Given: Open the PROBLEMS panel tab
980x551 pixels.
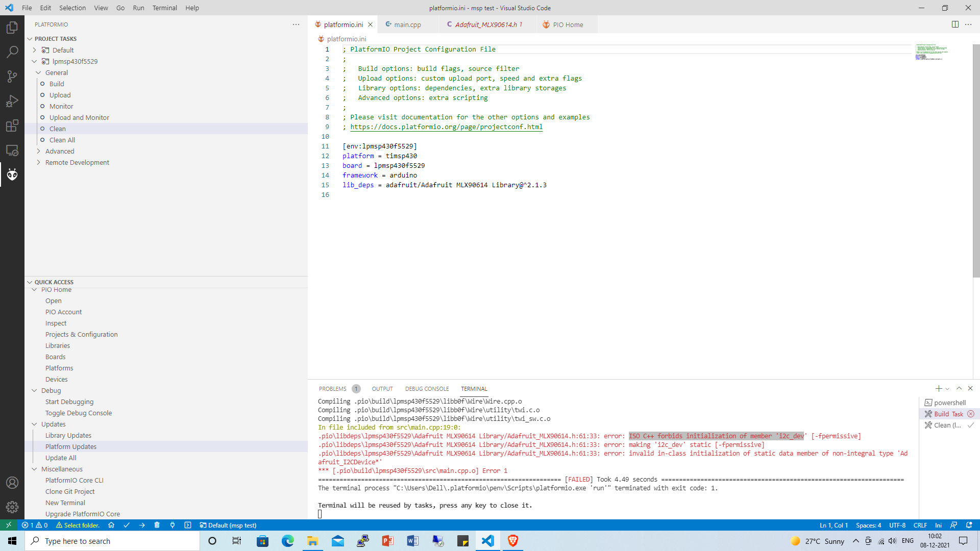Looking at the screenshot, I should (x=332, y=389).
